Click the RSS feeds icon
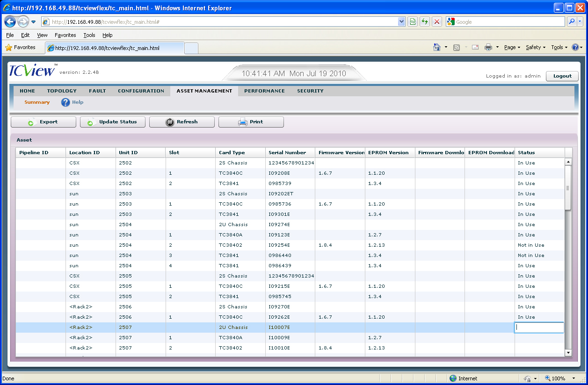 (x=457, y=47)
